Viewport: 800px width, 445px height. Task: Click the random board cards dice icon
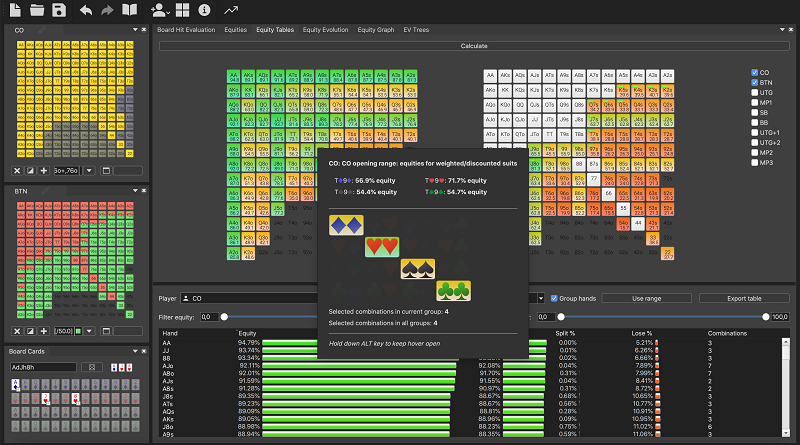(92, 367)
